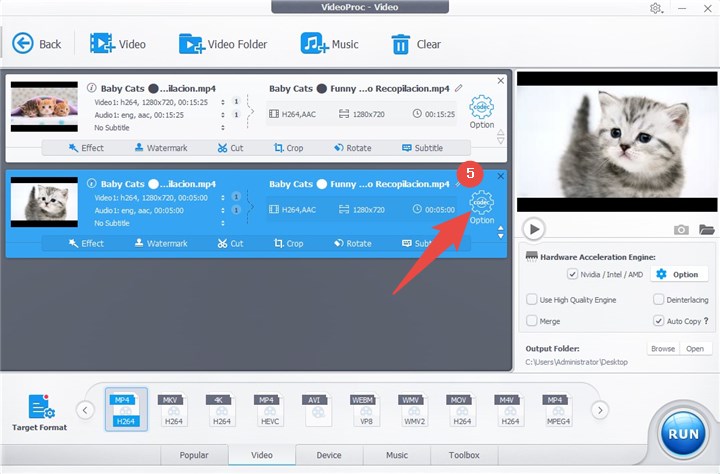The width and height of the screenshot is (720, 474).
Task: Rename output of the 00:15:25 video with pencil
Action: 459,87
